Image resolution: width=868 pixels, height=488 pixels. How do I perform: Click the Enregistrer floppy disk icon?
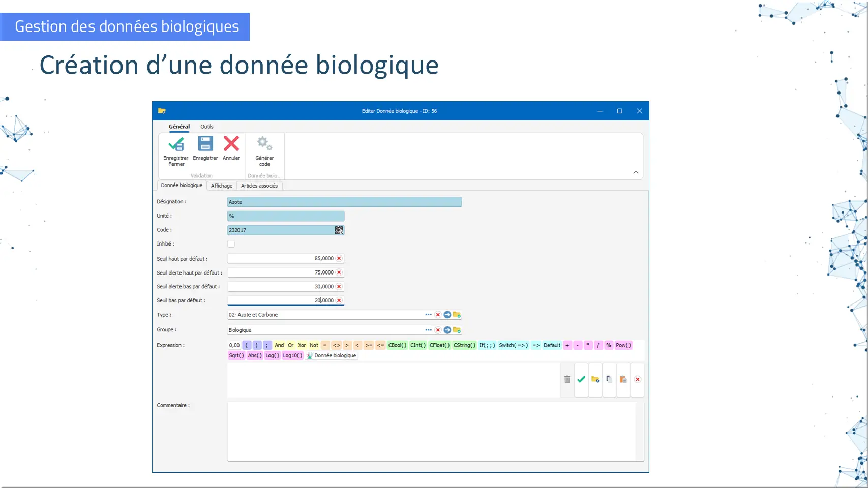tap(205, 144)
